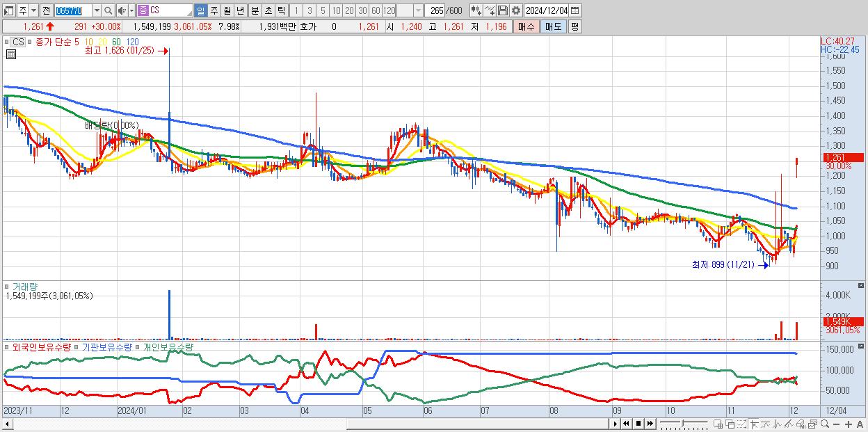Open the 주 market-type dropdown arrow
Image resolution: width=868 pixels, height=432 pixels.
coord(33,10)
